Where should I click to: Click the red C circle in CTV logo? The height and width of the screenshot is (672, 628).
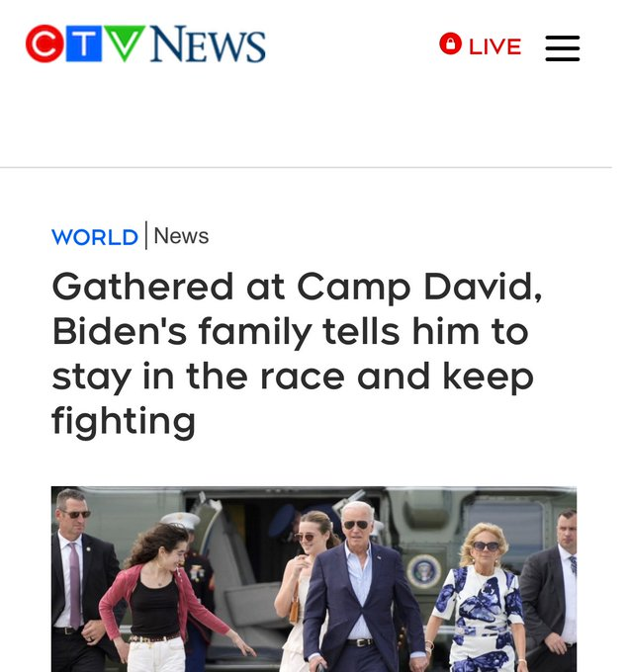coord(45,43)
